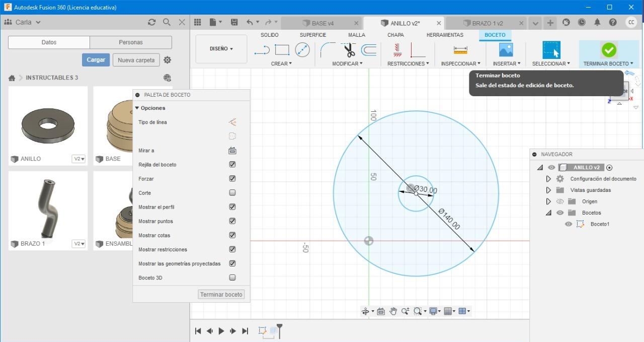Screen dimensions: 644x342
Task: Click the green Terminar Boceto checkmark
Action: pos(609,50)
